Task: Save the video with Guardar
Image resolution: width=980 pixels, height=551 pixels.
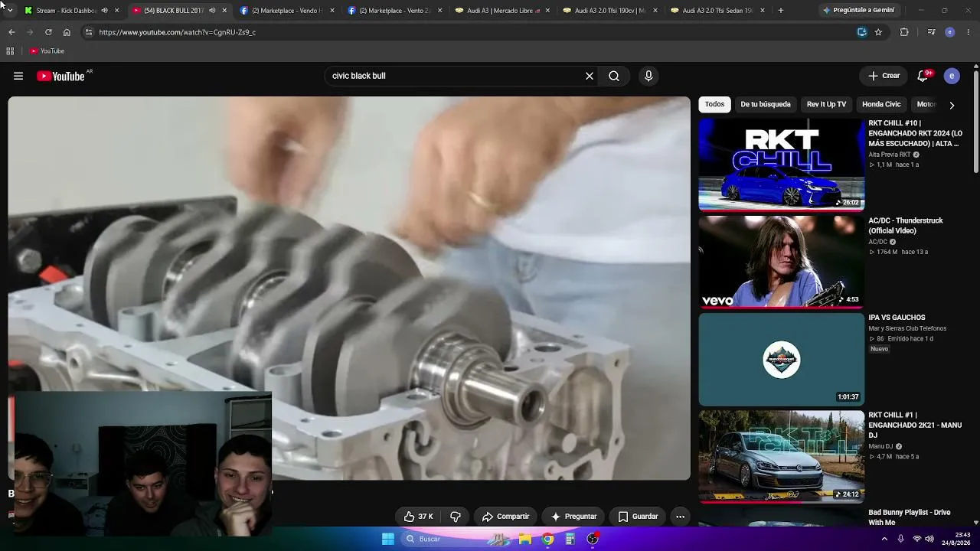Action: pos(638,517)
